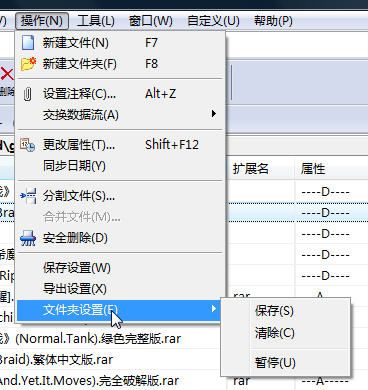Choose 分割文件(S)... menu entry

(x=120, y=196)
